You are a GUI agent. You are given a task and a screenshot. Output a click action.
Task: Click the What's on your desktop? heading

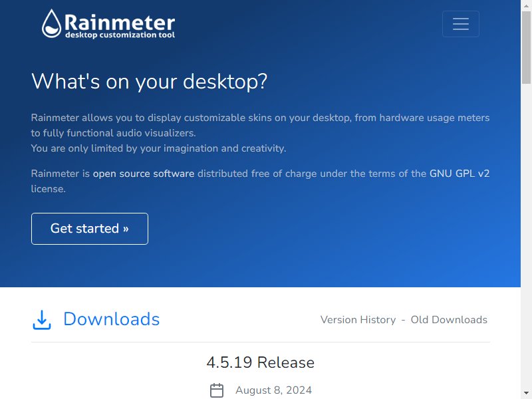(x=149, y=81)
